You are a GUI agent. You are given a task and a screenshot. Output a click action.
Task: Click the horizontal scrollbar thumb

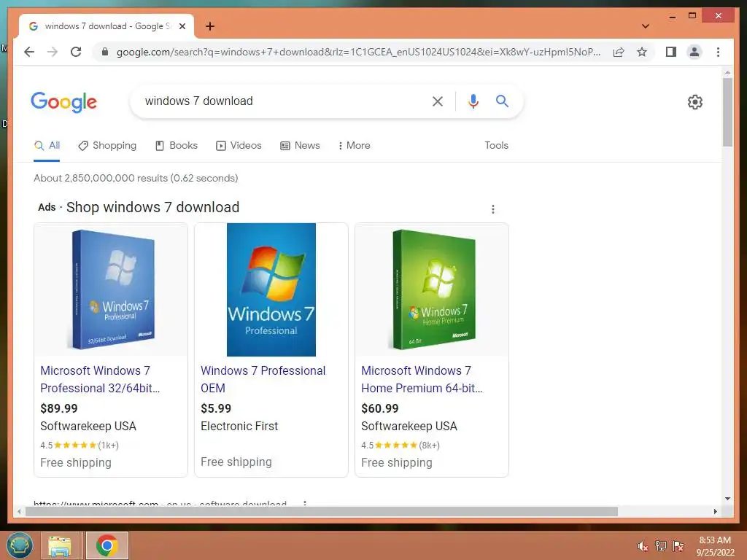coord(322,511)
